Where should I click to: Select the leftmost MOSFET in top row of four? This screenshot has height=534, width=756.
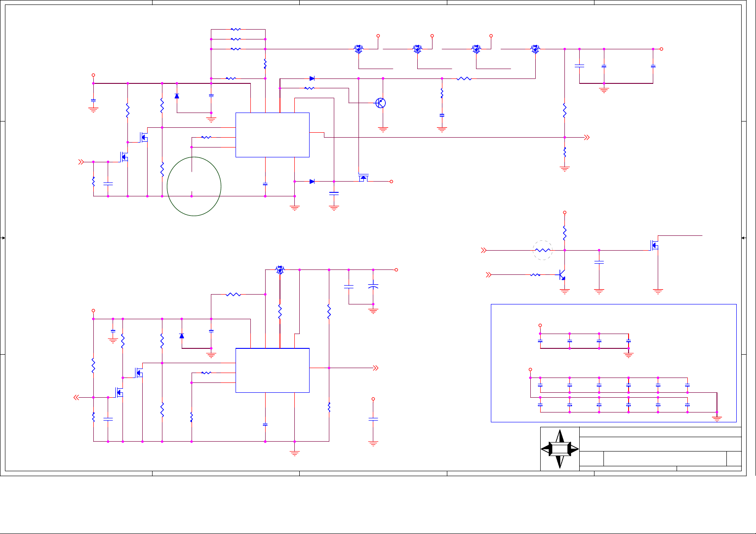pos(358,48)
